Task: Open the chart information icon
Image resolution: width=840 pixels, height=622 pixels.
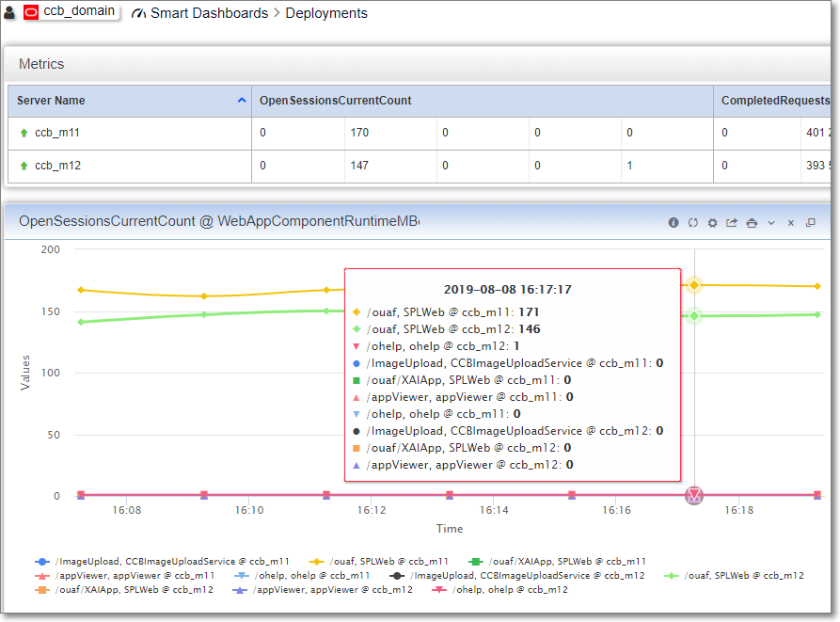Action: (x=674, y=222)
